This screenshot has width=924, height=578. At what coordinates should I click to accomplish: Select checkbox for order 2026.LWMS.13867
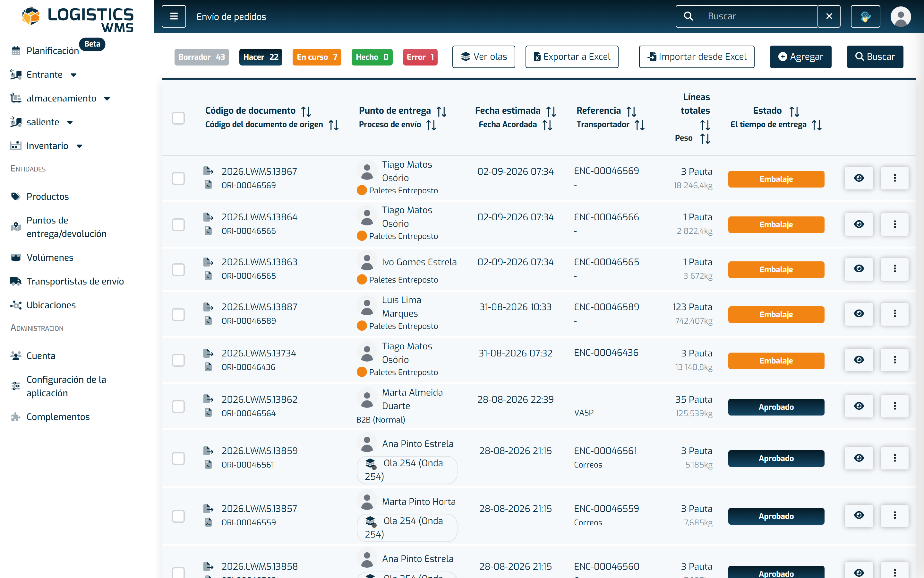pos(178,179)
